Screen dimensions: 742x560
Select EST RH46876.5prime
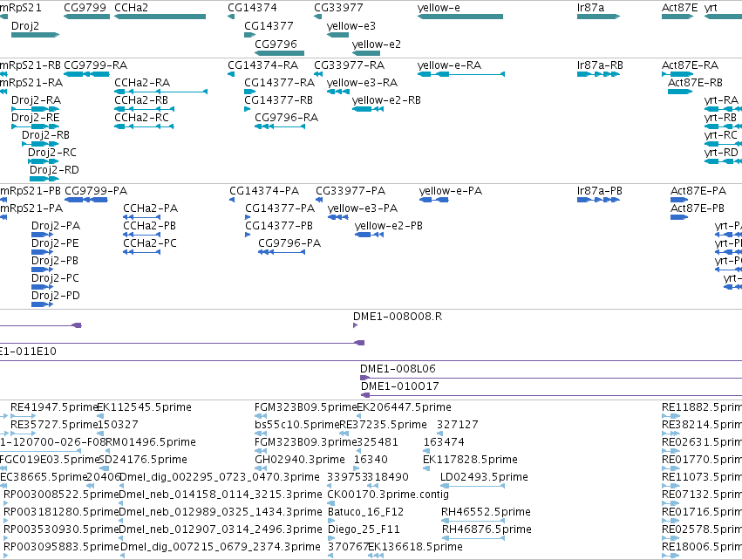pyautogui.click(x=487, y=529)
